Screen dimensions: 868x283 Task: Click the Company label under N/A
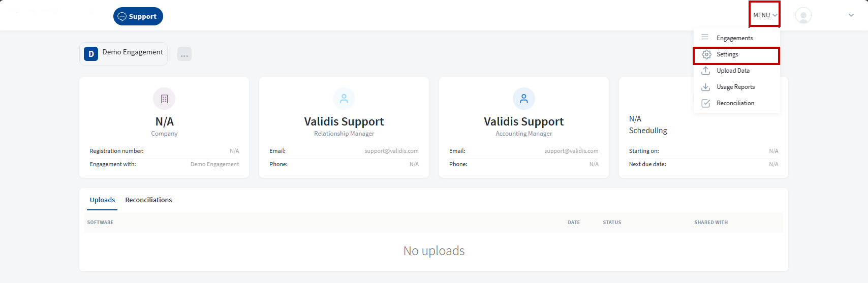(164, 134)
